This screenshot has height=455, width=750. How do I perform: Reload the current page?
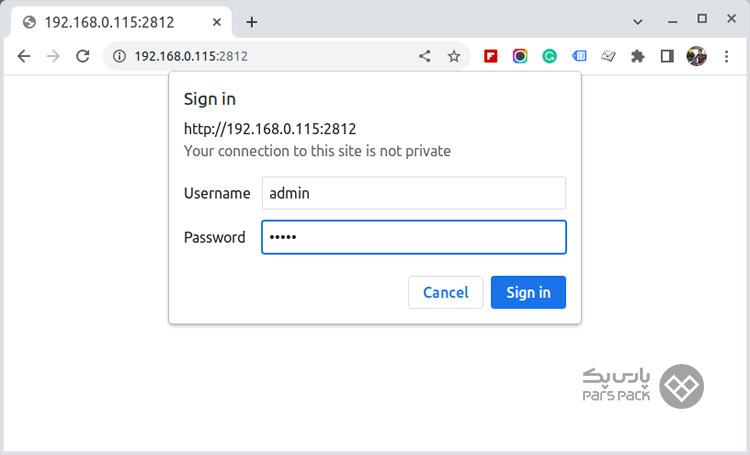tap(83, 56)
